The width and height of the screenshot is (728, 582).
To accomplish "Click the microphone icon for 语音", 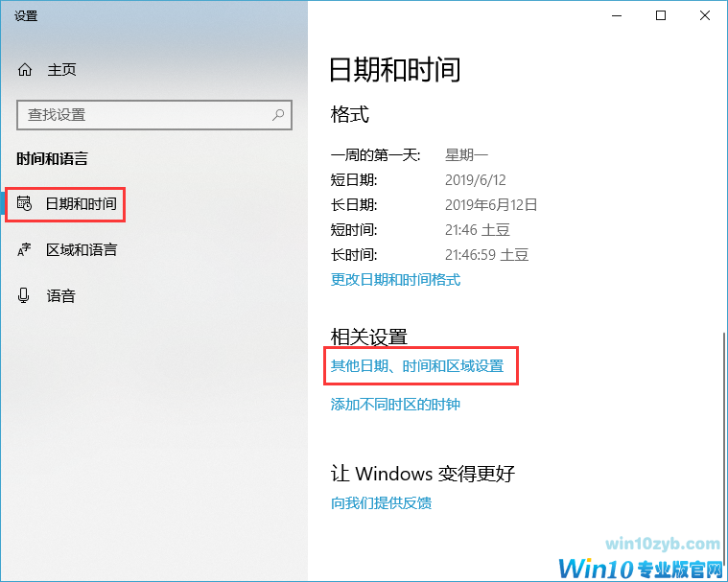I will point(24,295).
